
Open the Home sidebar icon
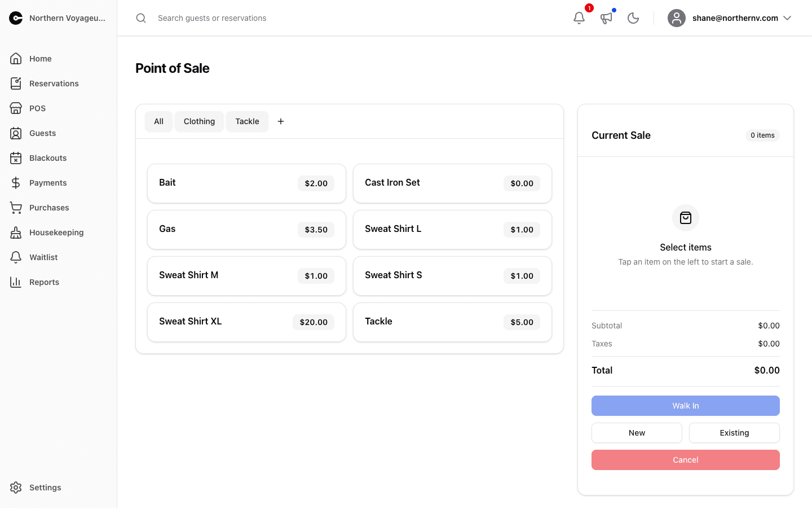pos(16,59)
